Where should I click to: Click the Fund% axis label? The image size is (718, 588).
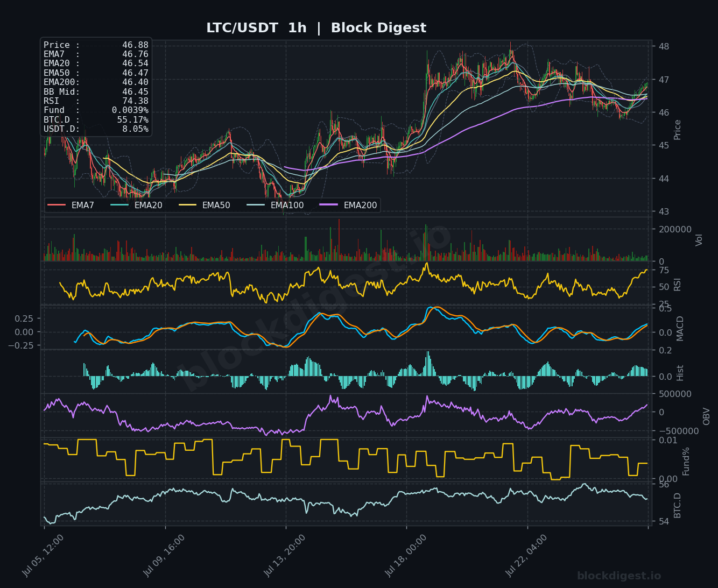coord(686,461)
